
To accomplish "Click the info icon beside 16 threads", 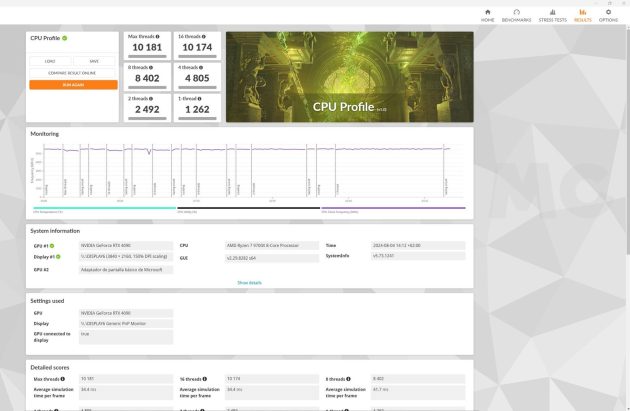I will (205, 36).
